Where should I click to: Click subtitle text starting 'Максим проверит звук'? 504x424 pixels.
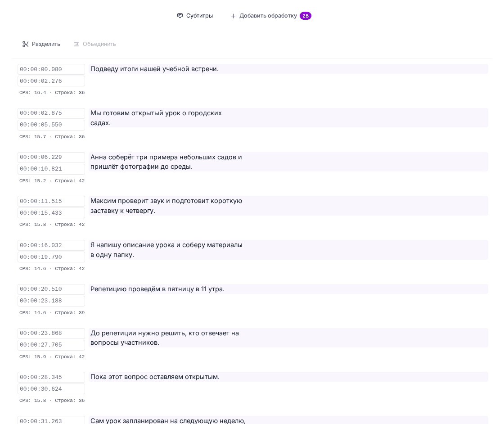288,206
